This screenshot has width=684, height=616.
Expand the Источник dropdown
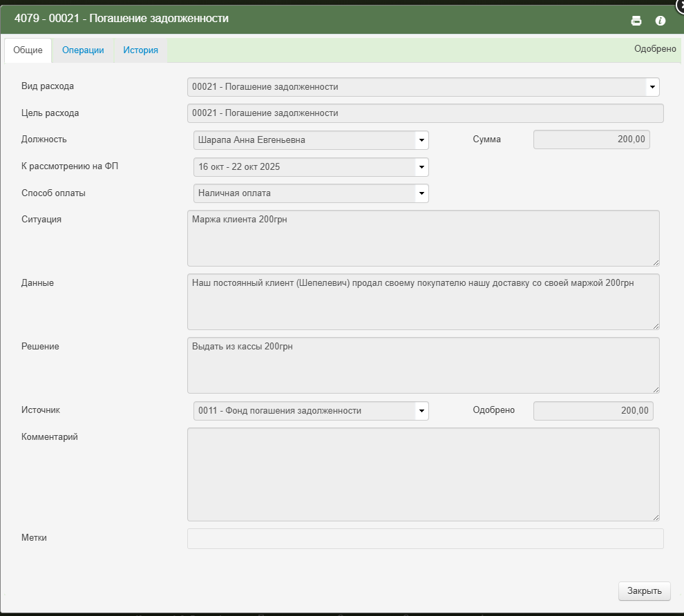421,411
